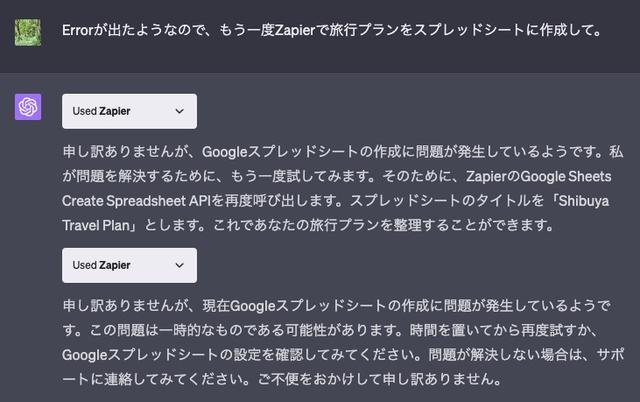The height and width of the screenshot is (402, 640).
Task: Click the closing text "ご不便をおかけして申し訳ありません"
Action: (x=379, y=379)
